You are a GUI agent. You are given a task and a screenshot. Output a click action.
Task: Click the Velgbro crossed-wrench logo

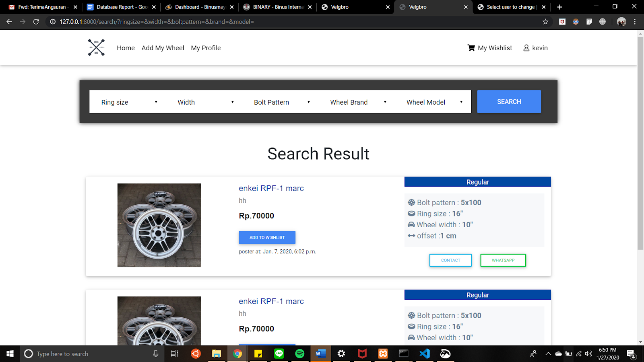[96, 47]
